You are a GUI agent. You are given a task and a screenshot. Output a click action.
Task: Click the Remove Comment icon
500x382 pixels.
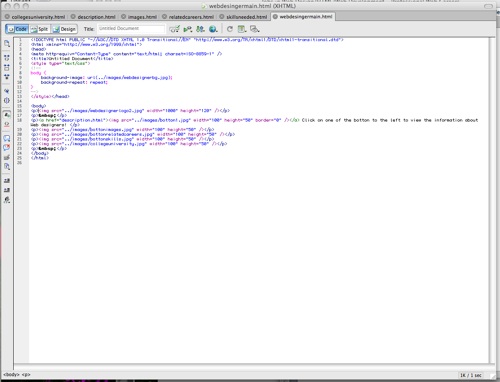(7, 147)
